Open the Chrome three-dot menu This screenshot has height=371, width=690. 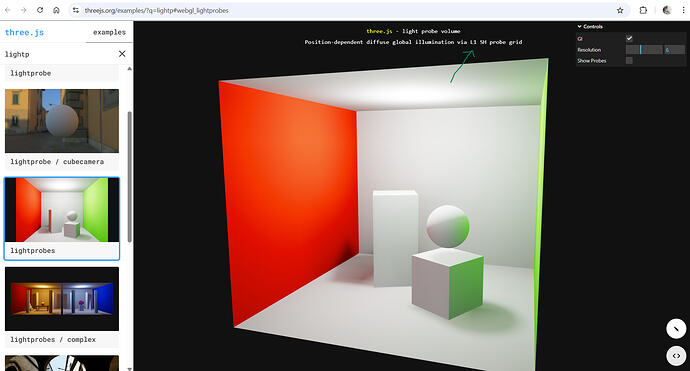pyautogui.click(x=683, y=10)
